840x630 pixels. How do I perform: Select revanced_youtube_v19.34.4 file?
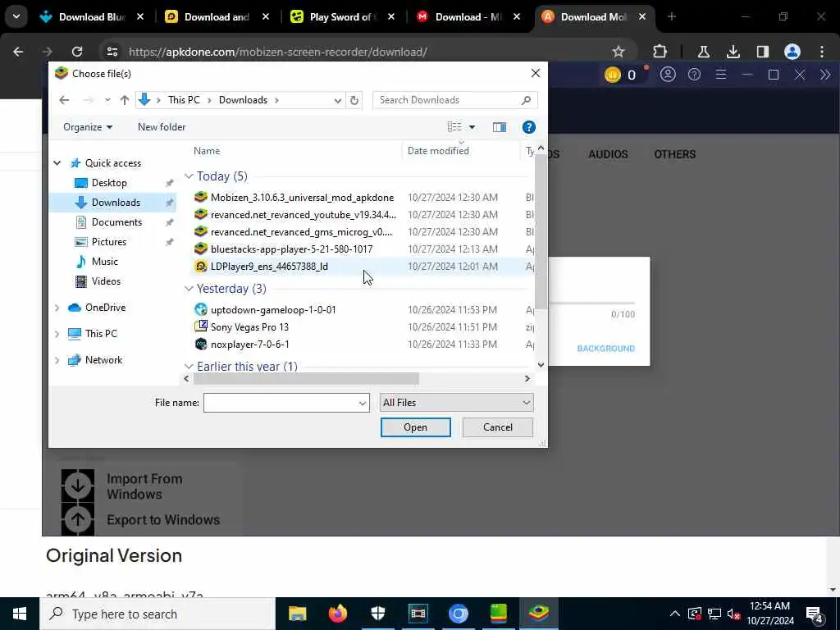304,215
